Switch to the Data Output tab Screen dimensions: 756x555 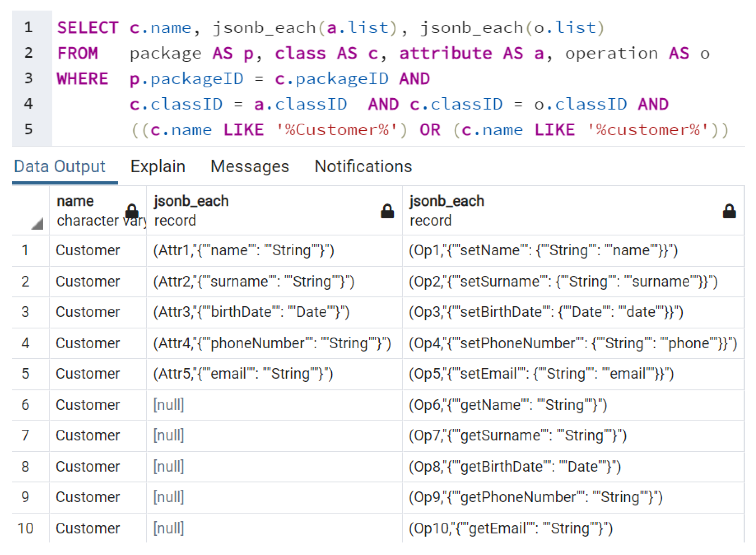59,166
